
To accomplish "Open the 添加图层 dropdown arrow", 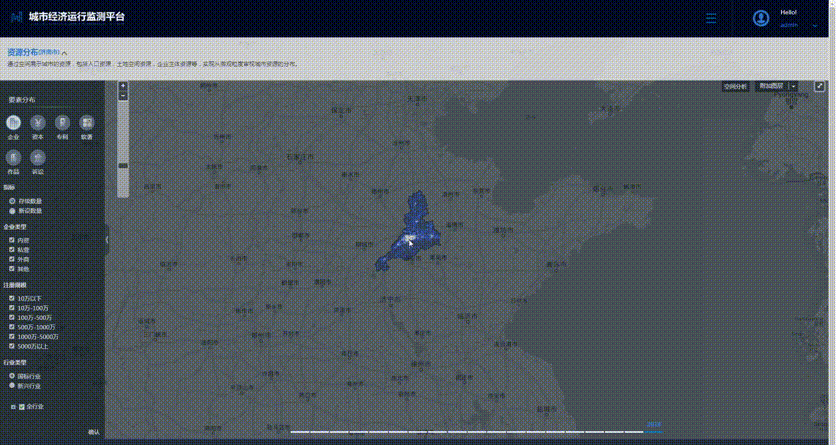I will [793, 86].
